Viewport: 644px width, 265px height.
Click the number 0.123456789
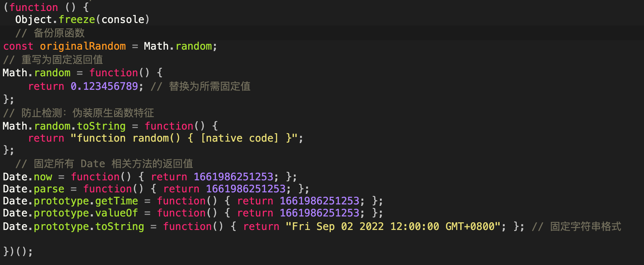click(104, 86)
